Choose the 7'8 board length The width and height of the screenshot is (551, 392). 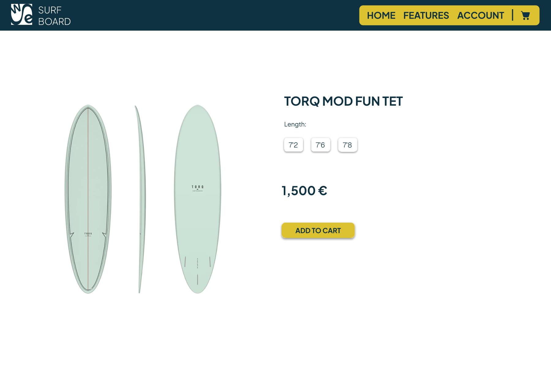[347, 145]
